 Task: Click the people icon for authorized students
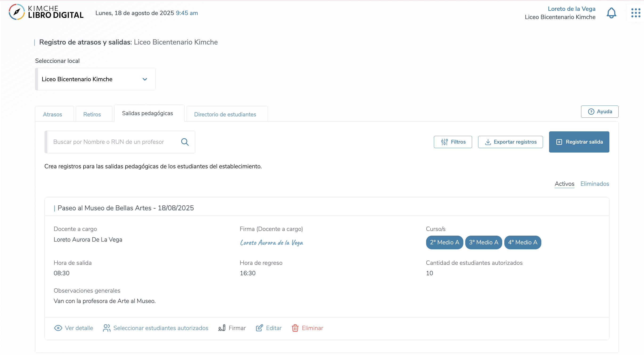click(106, 328)
